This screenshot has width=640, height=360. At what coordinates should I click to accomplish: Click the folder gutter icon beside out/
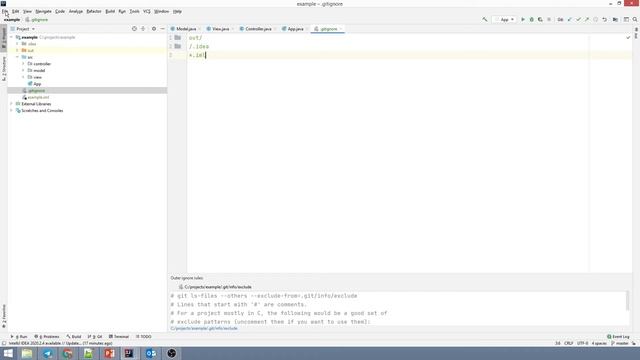click(178, 38)
